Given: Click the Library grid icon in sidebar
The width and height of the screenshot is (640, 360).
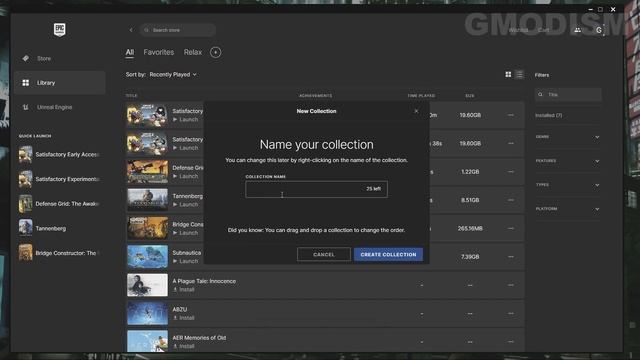Looking at the screenshot, I should [x=26, y=83].
